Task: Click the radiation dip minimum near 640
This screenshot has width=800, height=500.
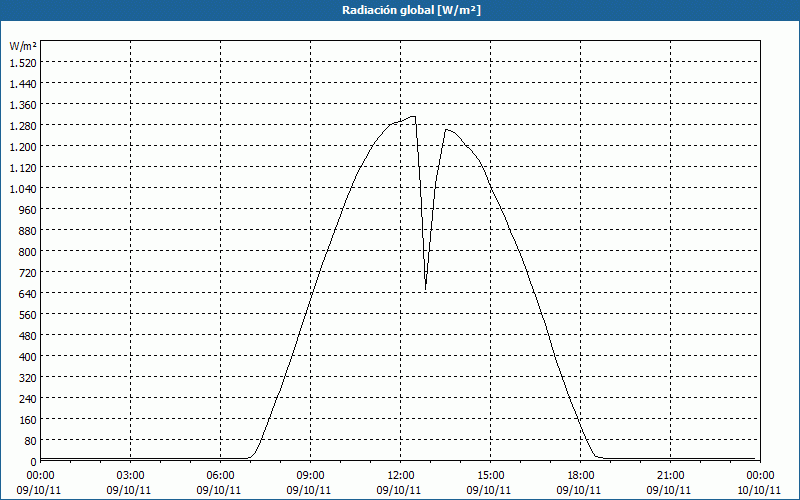Action: [426, 289]
